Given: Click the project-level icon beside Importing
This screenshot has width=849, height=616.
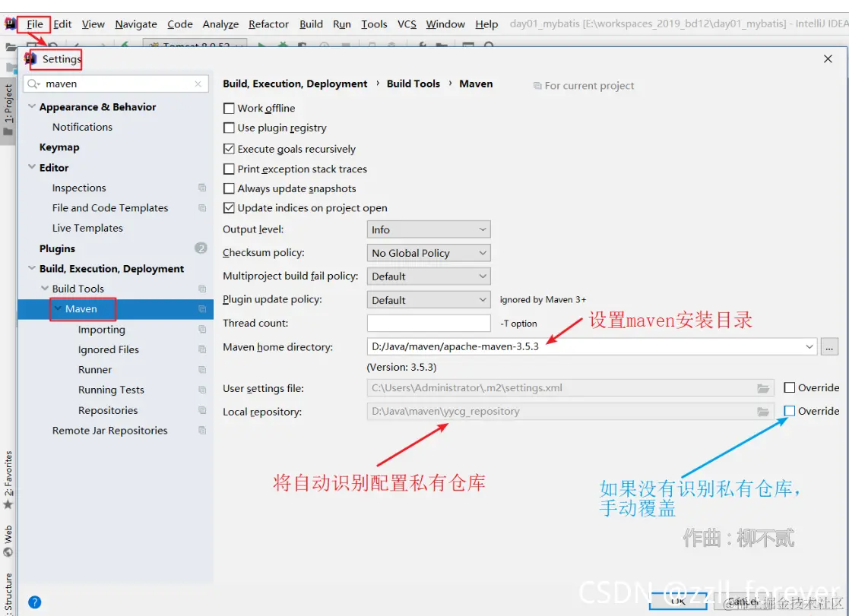Looking at the screenshot, I should [202, 329].
